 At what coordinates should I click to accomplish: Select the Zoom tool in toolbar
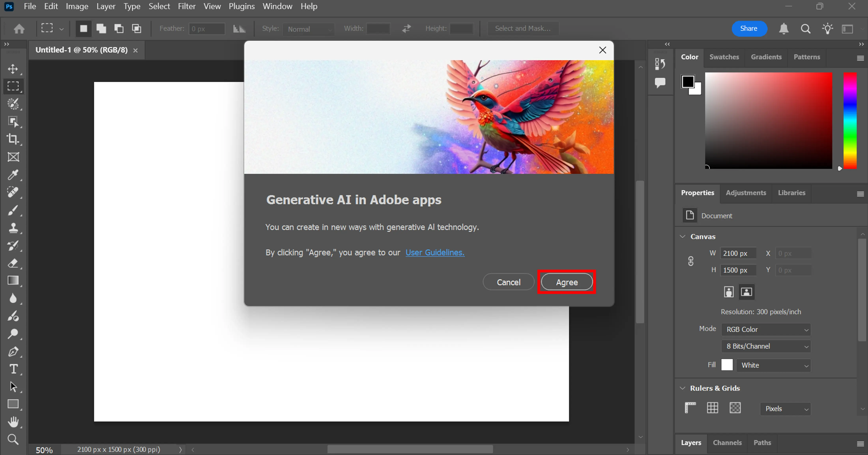coord(13,439)
